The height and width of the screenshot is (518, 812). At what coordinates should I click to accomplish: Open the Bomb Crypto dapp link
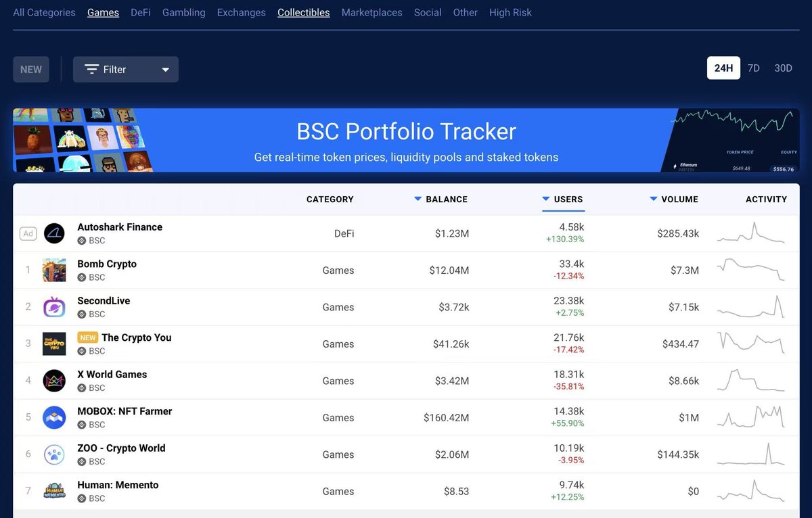tap(107, 264)
